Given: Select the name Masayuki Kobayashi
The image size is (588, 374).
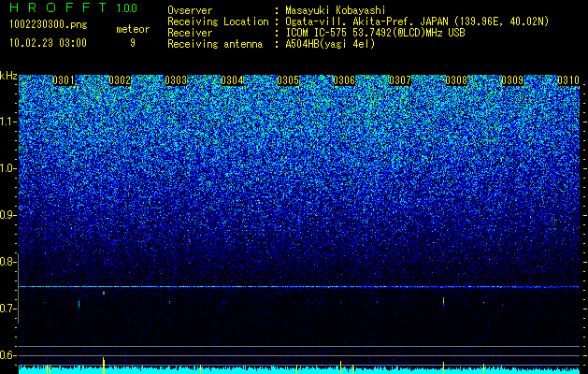Looking at the screenshot, I should pos(336,10).
